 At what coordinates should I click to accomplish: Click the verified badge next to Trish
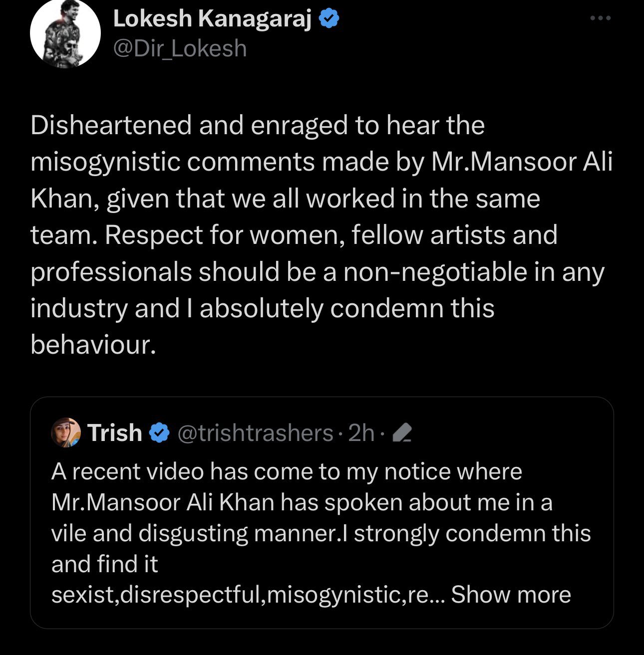[x=160, y=433]
